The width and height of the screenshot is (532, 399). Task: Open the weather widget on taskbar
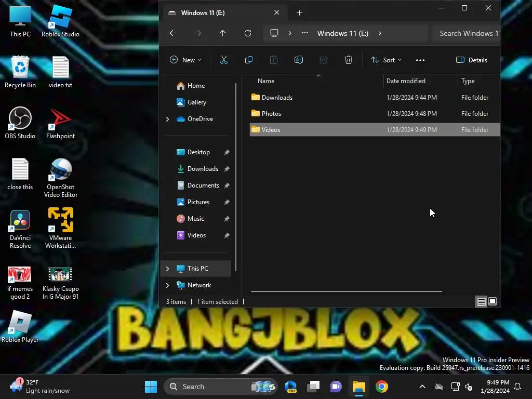pyautogui.click(x=39, y=387)
